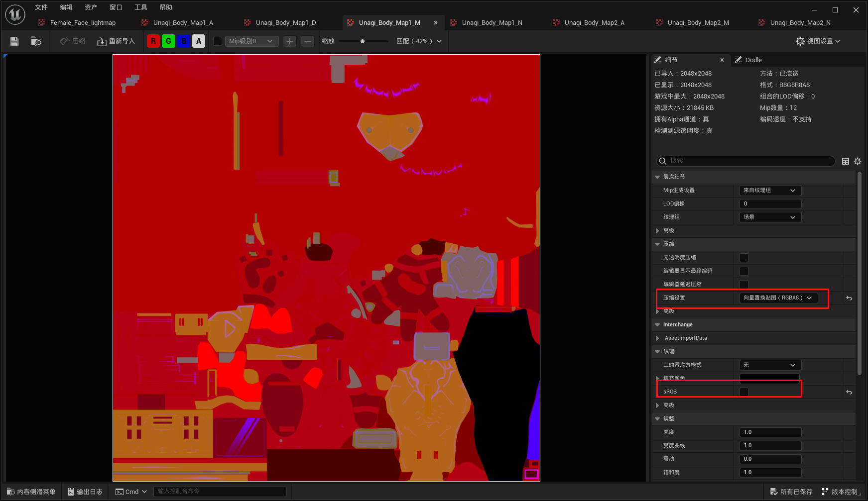Viewport: 868px width, 501px height.
Task: Toggle the red channel R button
Action: click(153, 41)
